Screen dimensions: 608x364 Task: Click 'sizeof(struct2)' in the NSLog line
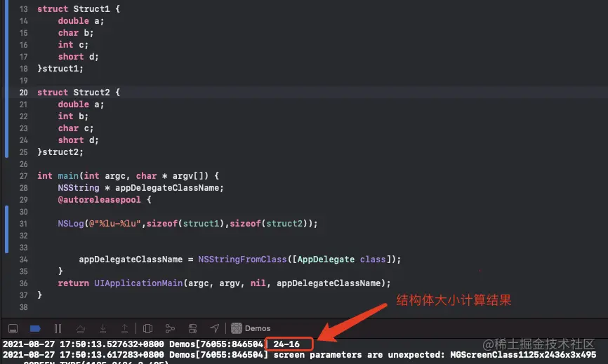click(270, 224)
